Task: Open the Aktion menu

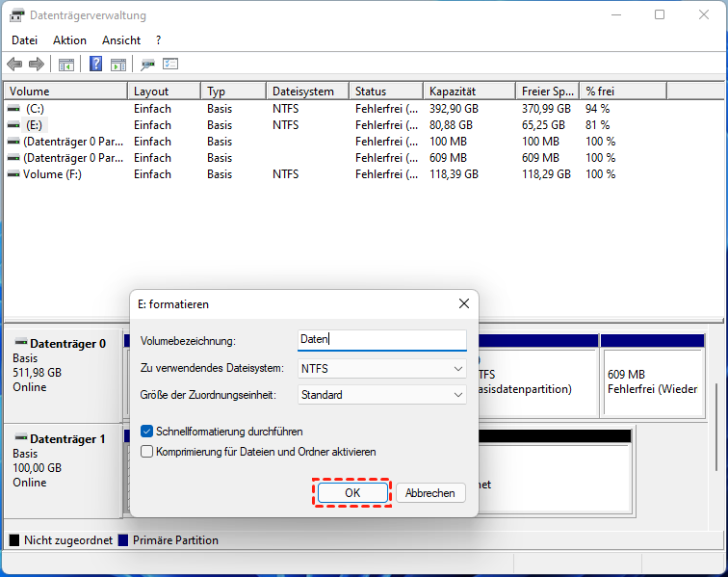Action: tap(69, 40)
